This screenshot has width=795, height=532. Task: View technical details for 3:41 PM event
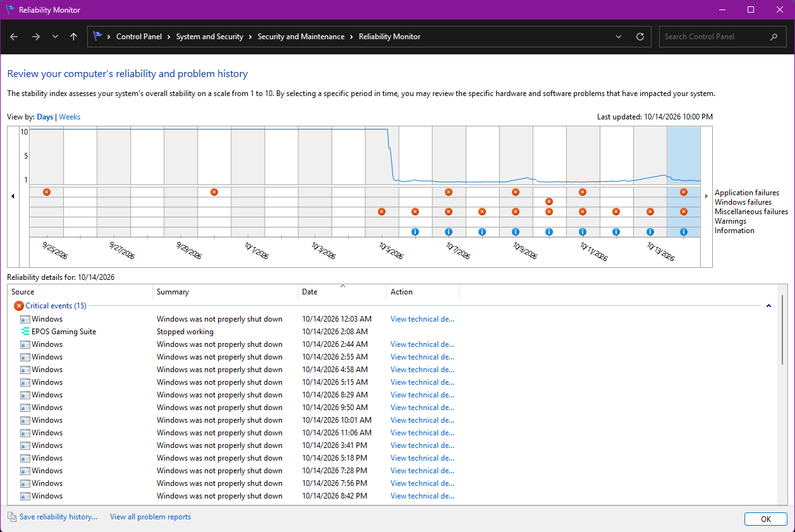coord(422,445)
